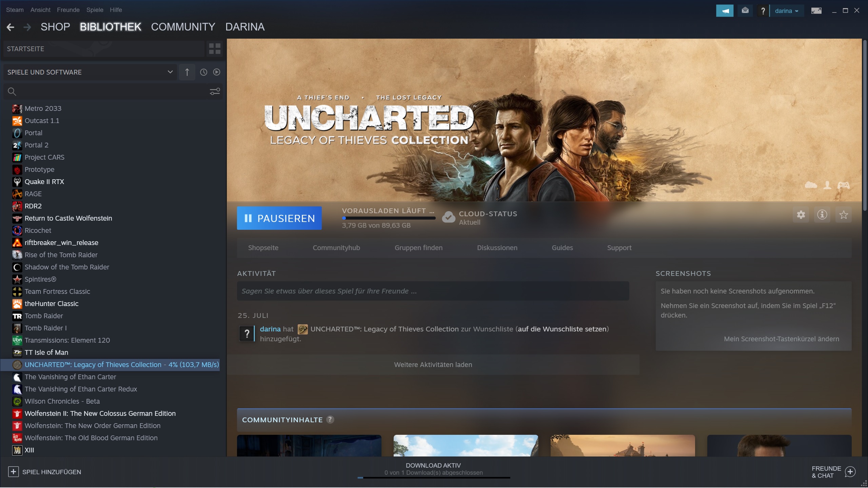868x488 pixels.
Task: Enter Big Picture mode icon
Action: click(x=816, y=11)
